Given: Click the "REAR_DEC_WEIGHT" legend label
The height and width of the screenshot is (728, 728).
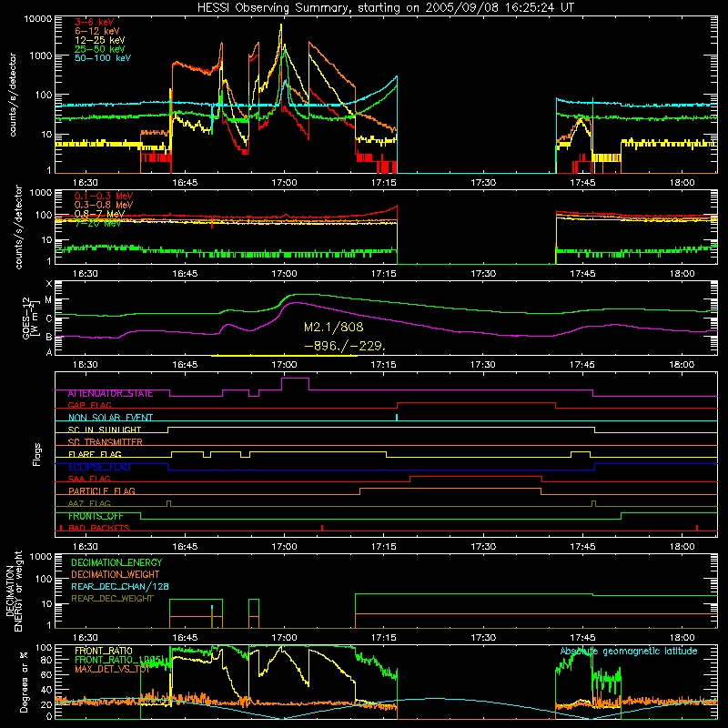Looking at the screenshot, I should click(x=112, y=599).
